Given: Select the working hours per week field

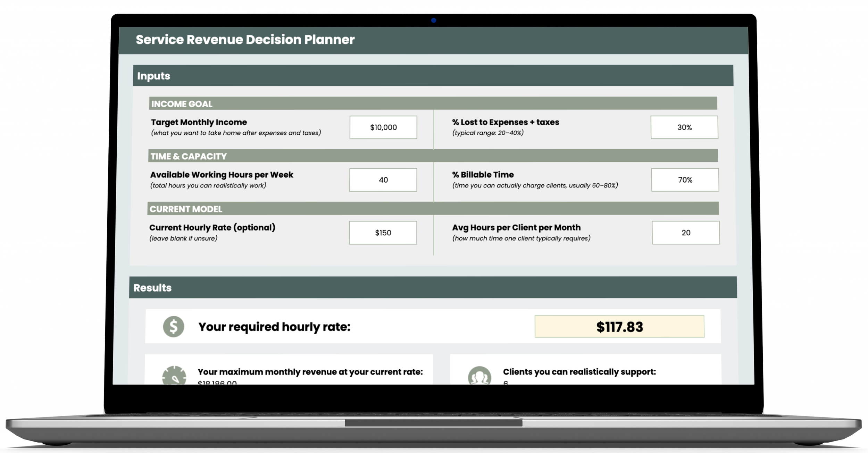Looking at the screenshot, I should [383, 180].
